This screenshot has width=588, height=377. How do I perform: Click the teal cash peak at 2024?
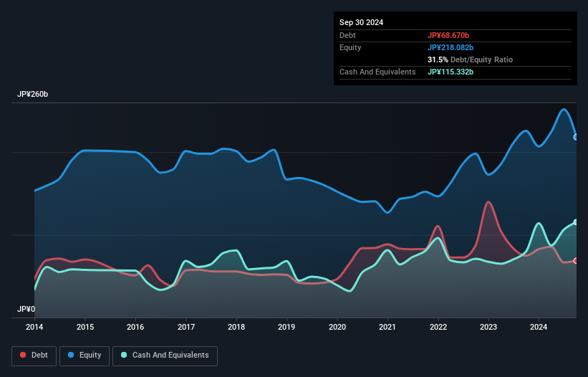(x=539, y=224)
